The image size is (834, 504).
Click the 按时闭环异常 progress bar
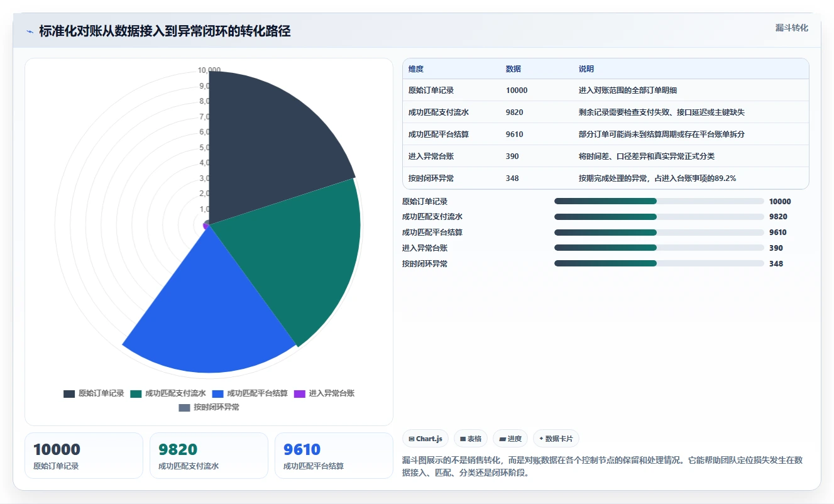click(x=659, y=264)
